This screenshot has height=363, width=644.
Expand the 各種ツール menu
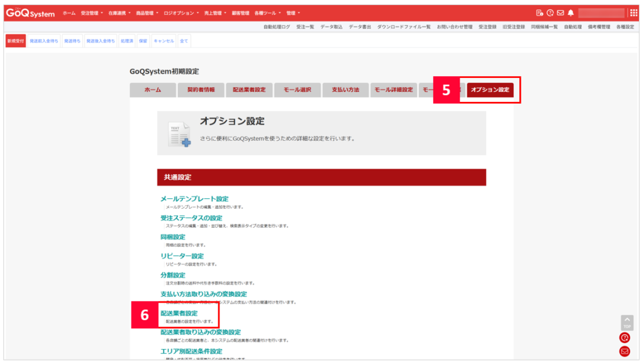point(267,13)
